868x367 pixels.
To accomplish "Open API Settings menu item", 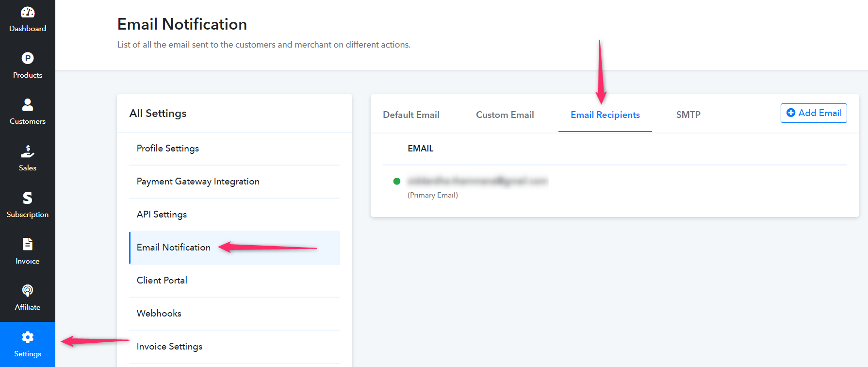I will click(162, 215).
